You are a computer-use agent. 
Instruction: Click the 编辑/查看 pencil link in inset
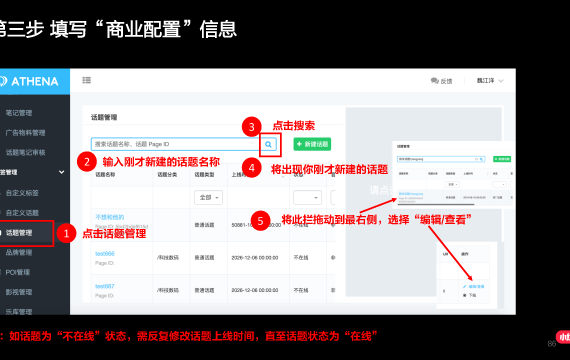pyautogui.click(x=474, y=287)
